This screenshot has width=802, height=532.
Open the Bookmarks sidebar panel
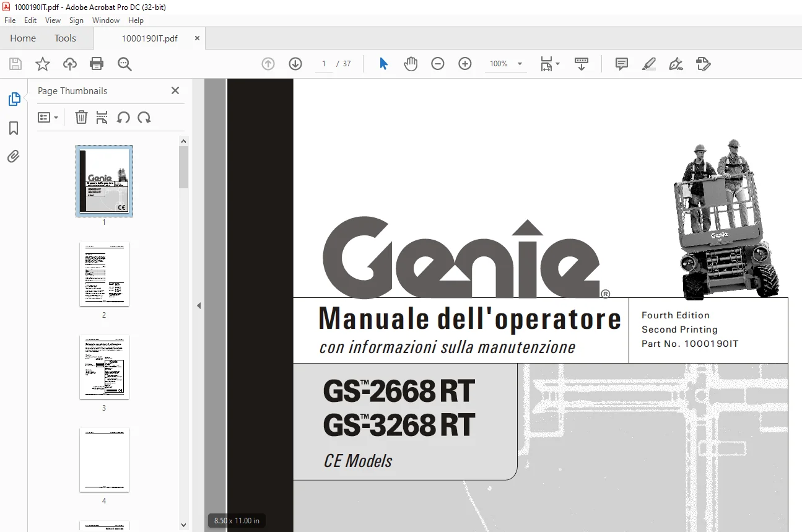coord(14,128)
